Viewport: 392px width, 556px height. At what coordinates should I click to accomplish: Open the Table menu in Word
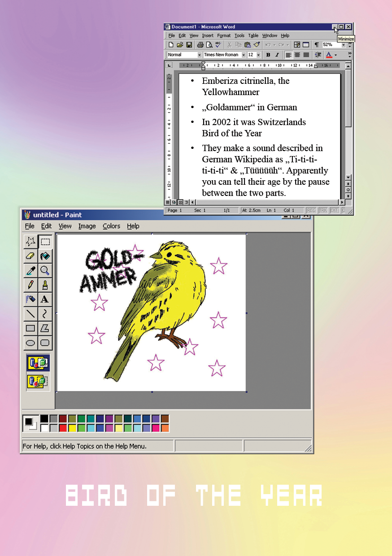[x=253, y=35]
